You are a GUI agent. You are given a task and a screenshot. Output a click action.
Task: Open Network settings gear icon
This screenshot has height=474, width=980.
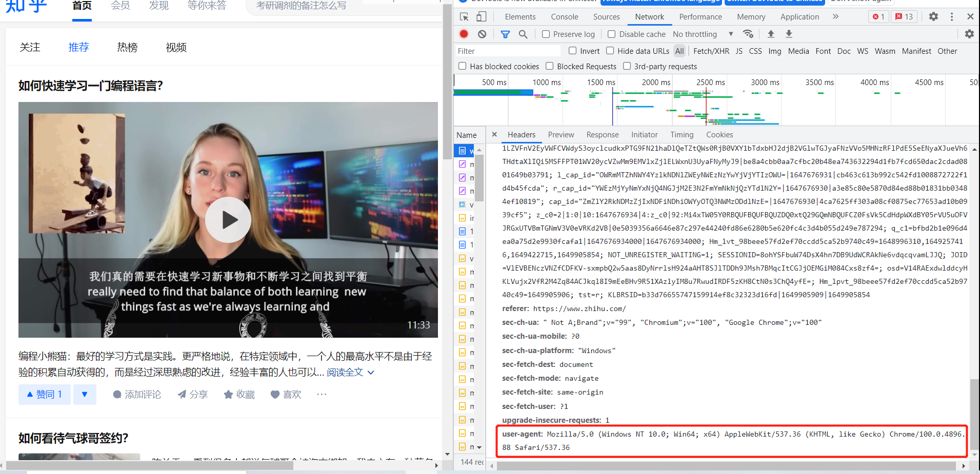click(x=969, y=34)
